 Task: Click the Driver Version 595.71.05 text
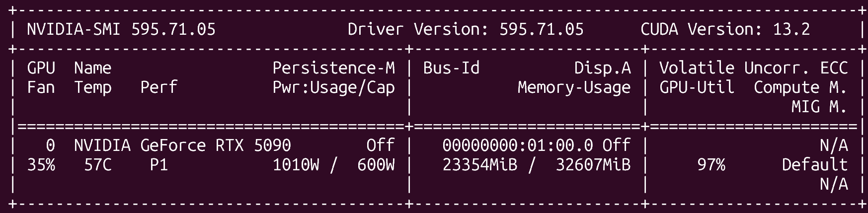(466, 29)
